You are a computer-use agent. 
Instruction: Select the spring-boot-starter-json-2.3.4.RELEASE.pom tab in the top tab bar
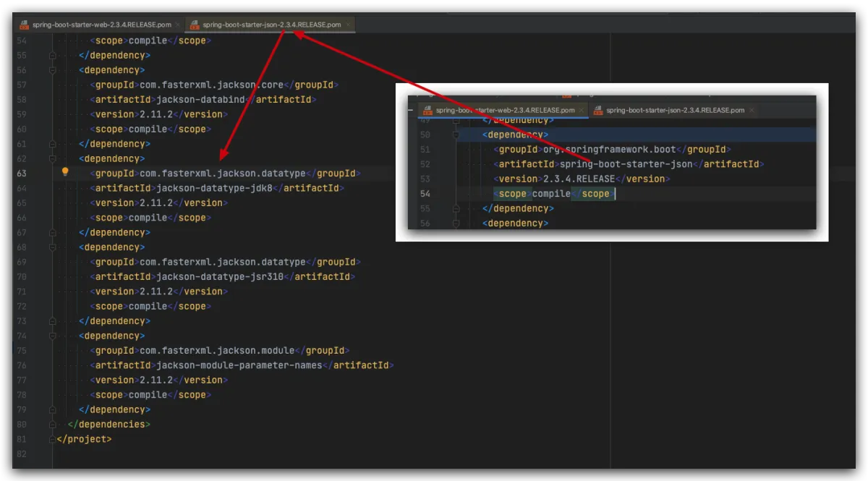tap(271, 25)
